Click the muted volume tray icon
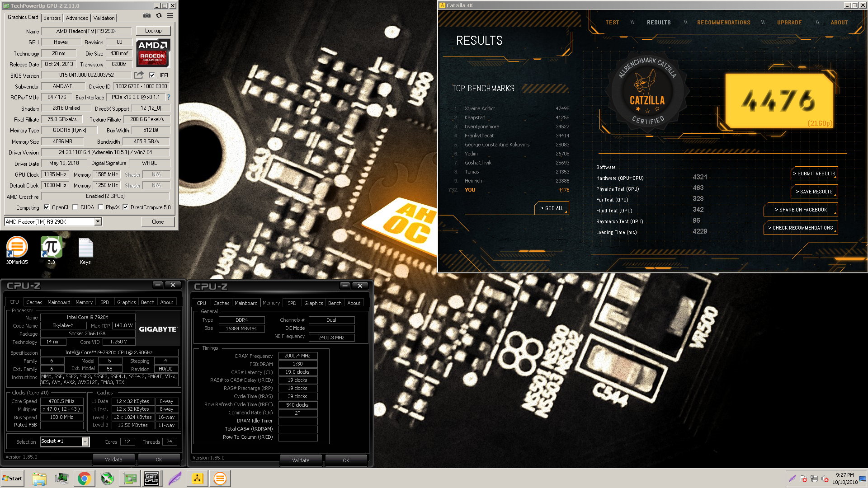Image resolution: width=868 pixels, height=488 pixels. (x=825, y=479)
